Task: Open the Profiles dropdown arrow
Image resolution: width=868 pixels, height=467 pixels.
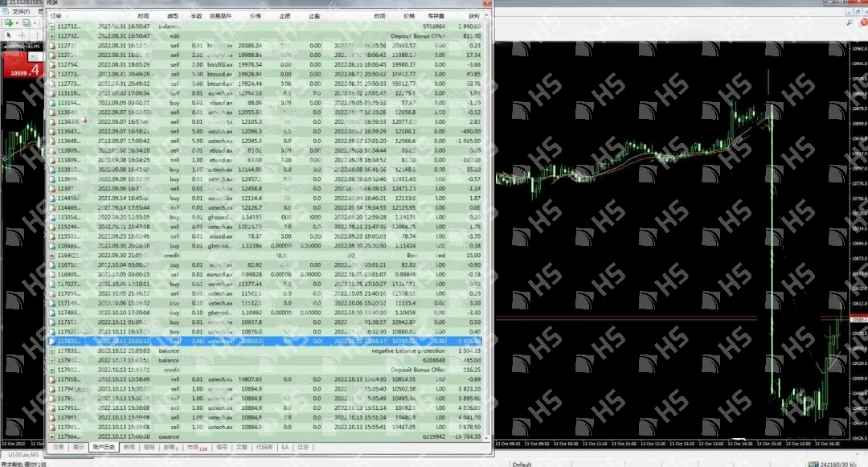Action: click(x=35, y=23)
